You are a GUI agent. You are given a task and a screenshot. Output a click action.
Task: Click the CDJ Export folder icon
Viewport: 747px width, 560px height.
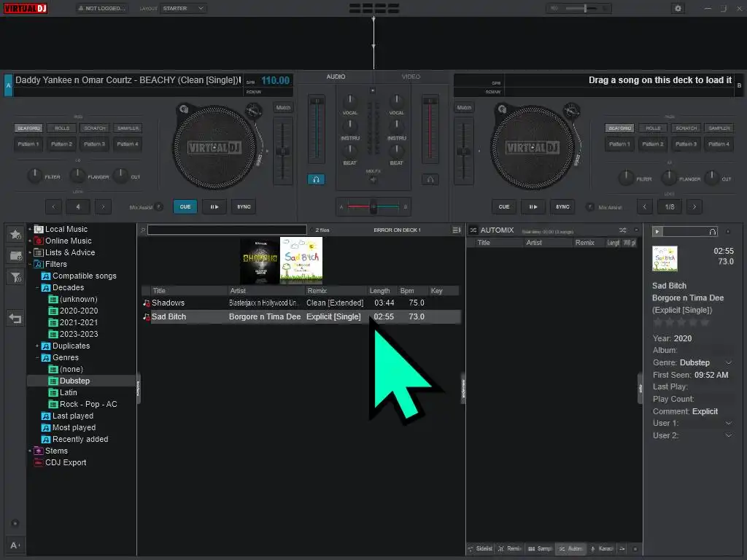pos(39,462)
